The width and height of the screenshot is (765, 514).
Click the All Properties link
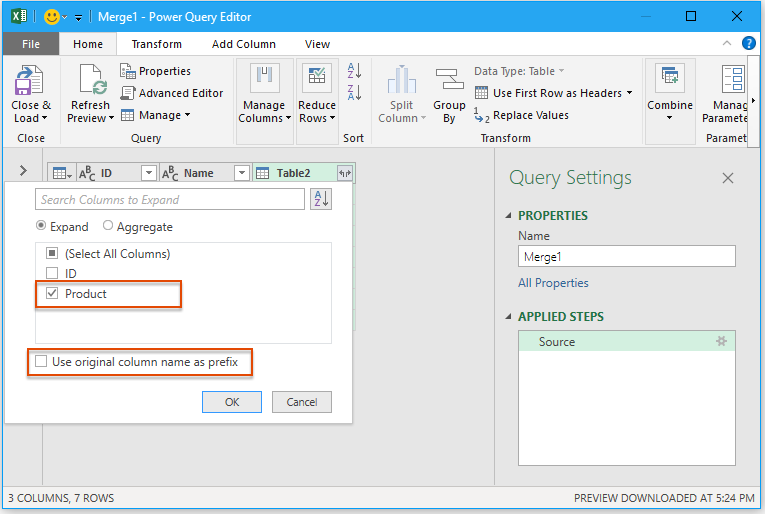click(553, 283)
